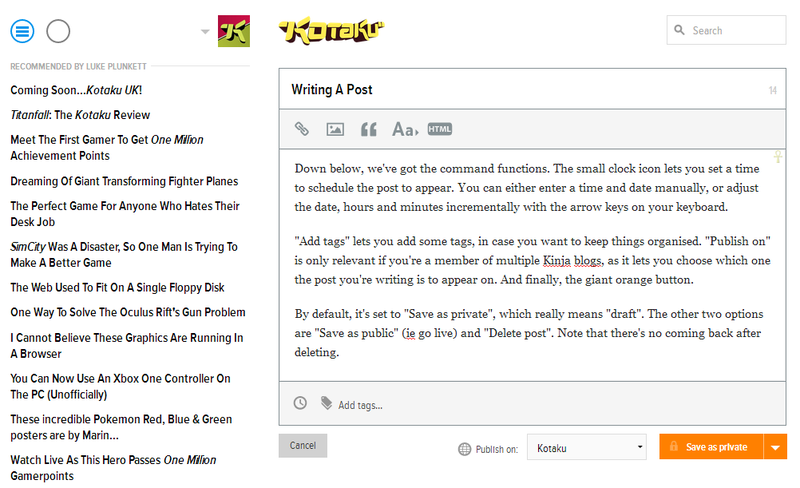The height and width of the screenshot is (488, 800).
Task: Open "Dreaming Of Giant Transforming Fighter Planes"
Action: pyautogui.click(x=124, y=182)
